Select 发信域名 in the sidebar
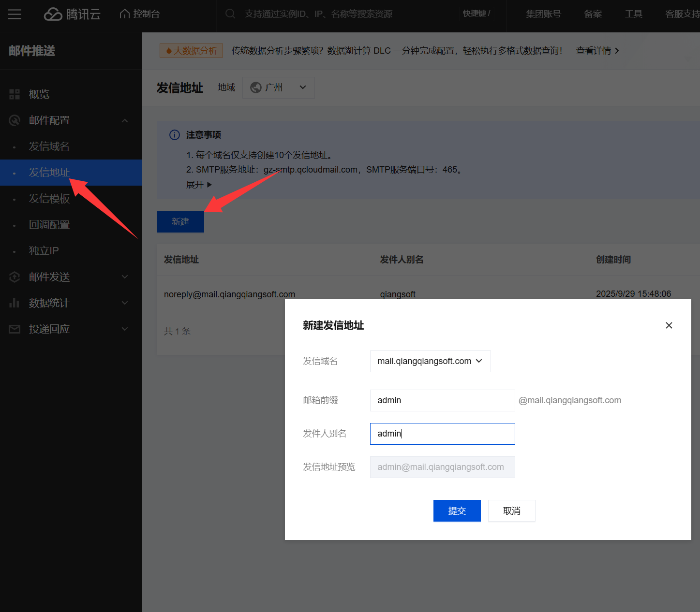 49,146
